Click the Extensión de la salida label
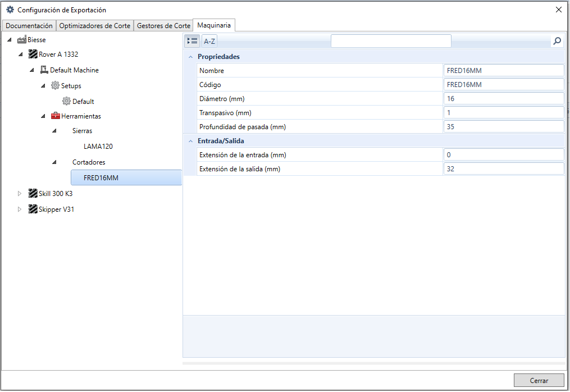Viewport: 570px width, 392px height. click(240, 168)
